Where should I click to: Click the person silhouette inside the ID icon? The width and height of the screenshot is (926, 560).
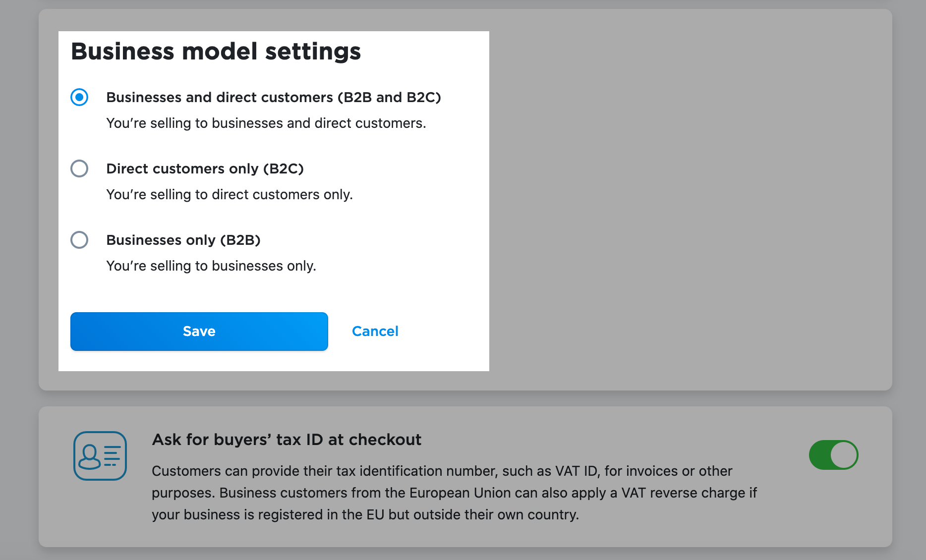(x=90, y=456)
